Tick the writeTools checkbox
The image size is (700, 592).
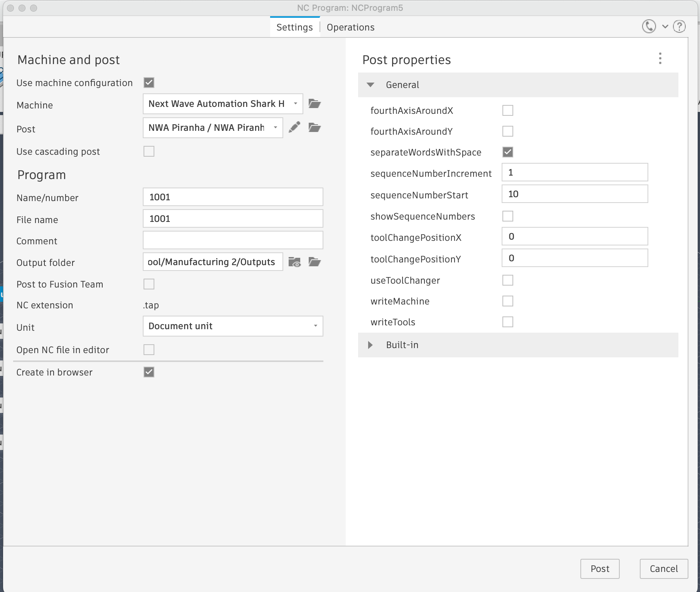point(508,322)
